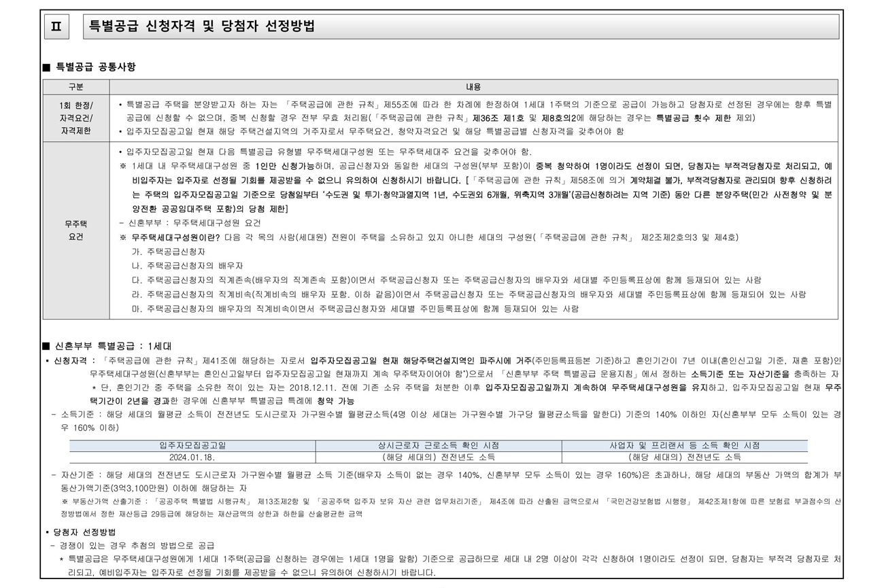Click the line starting '- 소득기준 :'
Screen dimensions: 884x588
click(x=446, y=421)
